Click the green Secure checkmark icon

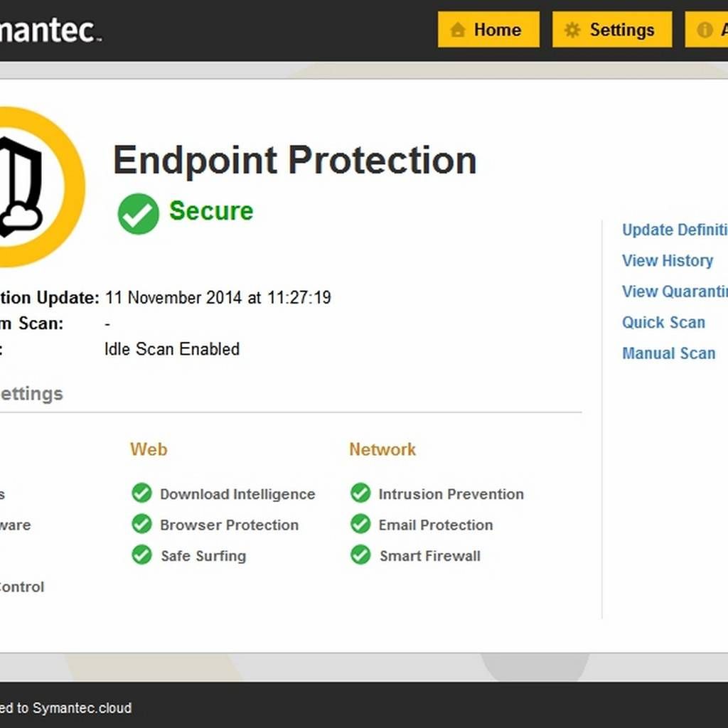point(138,213)
